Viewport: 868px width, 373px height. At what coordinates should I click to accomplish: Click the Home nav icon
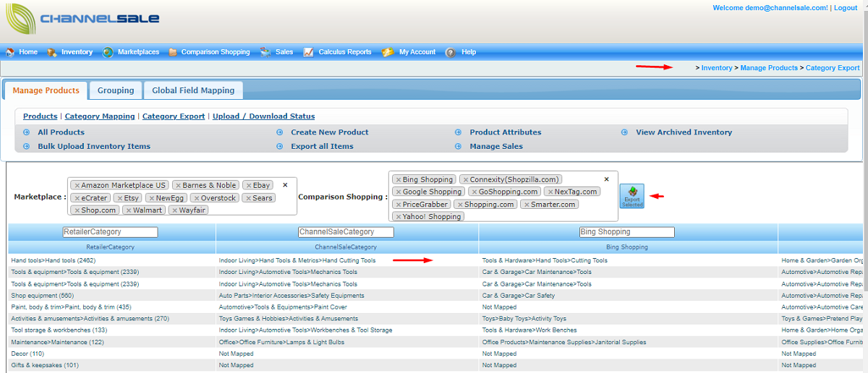pyautogui.click(x=10, y=52)
